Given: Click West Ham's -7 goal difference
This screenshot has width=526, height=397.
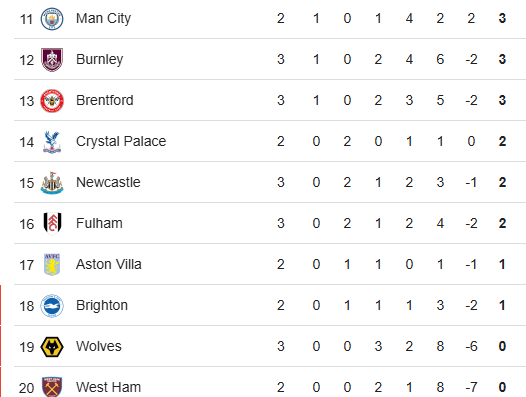Looking at the screenshot, I should [471, 387].
